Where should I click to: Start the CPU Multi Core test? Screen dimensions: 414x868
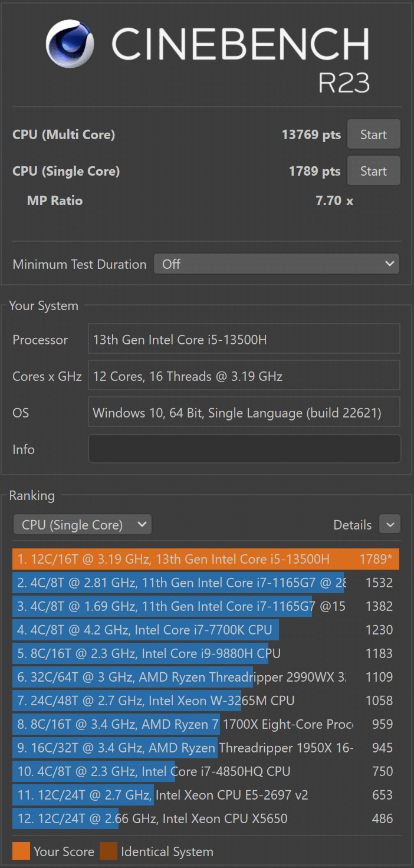coord(373,134)
